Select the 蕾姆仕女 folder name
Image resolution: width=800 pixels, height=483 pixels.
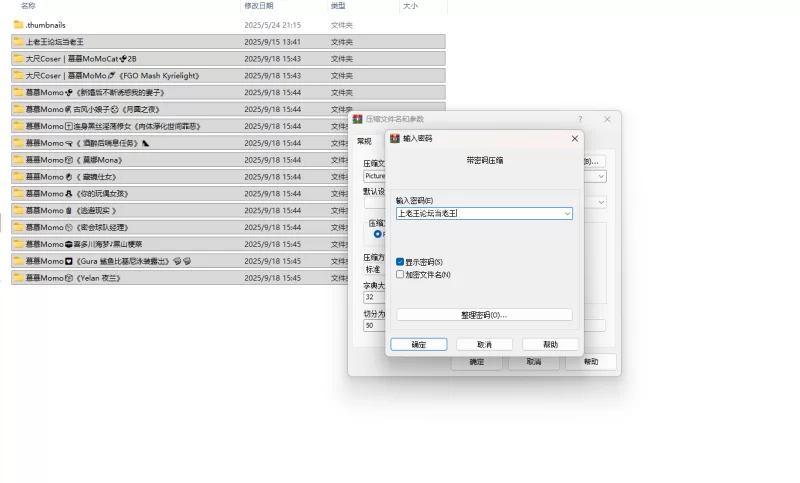71,176
